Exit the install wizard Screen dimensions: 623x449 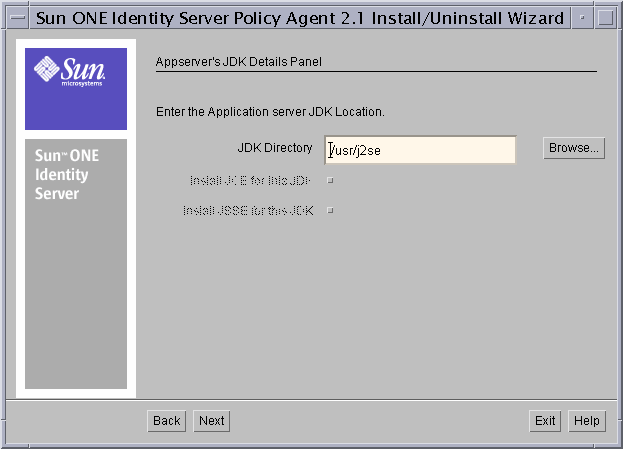click(545, 421)
